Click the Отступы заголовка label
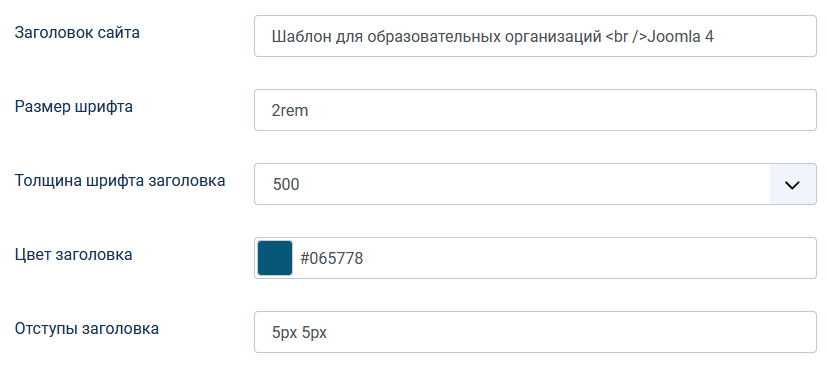The width and height of the screenshot is (828, 376). point(87,328)
